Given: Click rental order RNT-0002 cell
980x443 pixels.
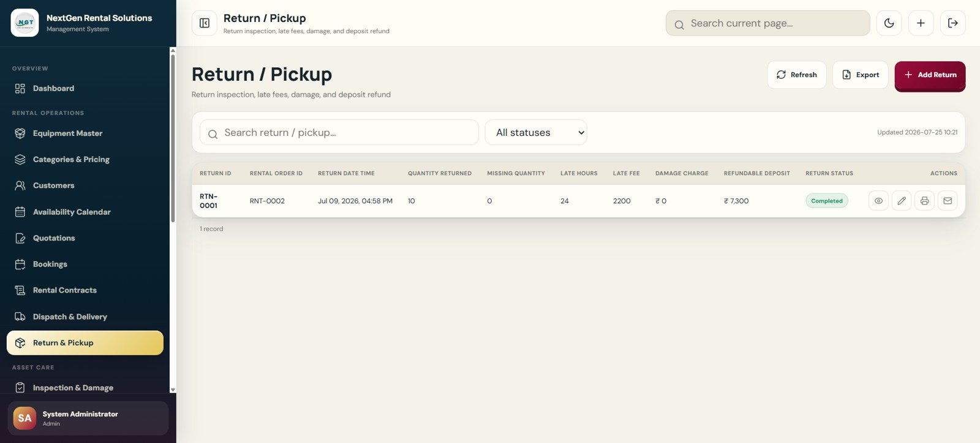Looking at the screenshot, I should [267, 201].
